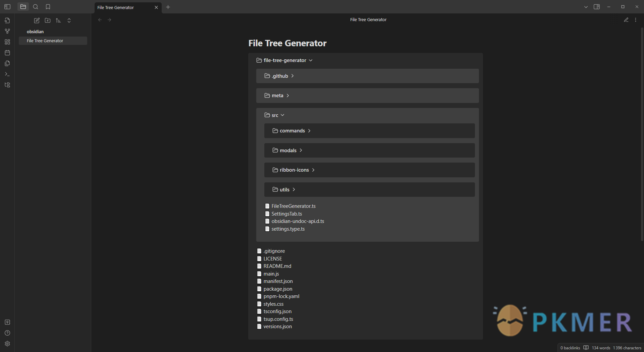Click the File Tree Generator page heading
Viewport: 644px width, 352px height.
coord(287,43)
